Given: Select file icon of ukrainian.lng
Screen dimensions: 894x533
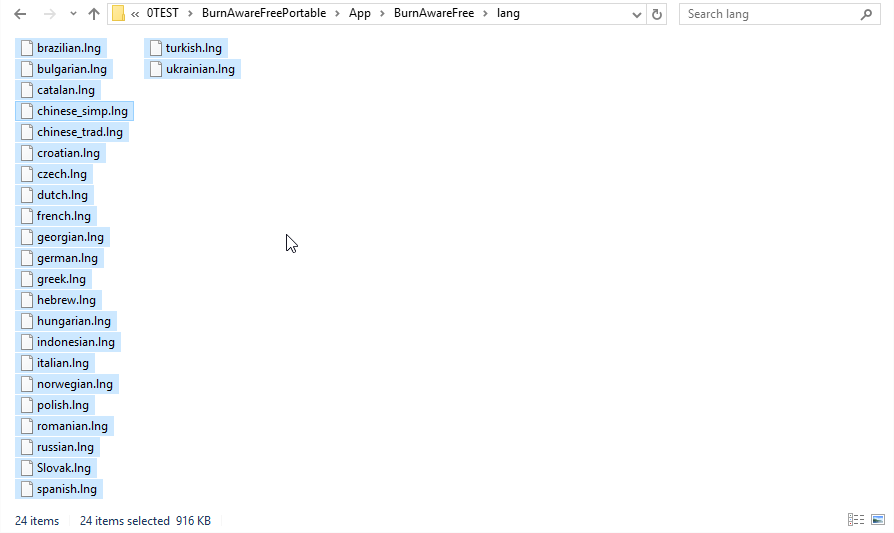Looking at the screenshot, I should (156, 69).
